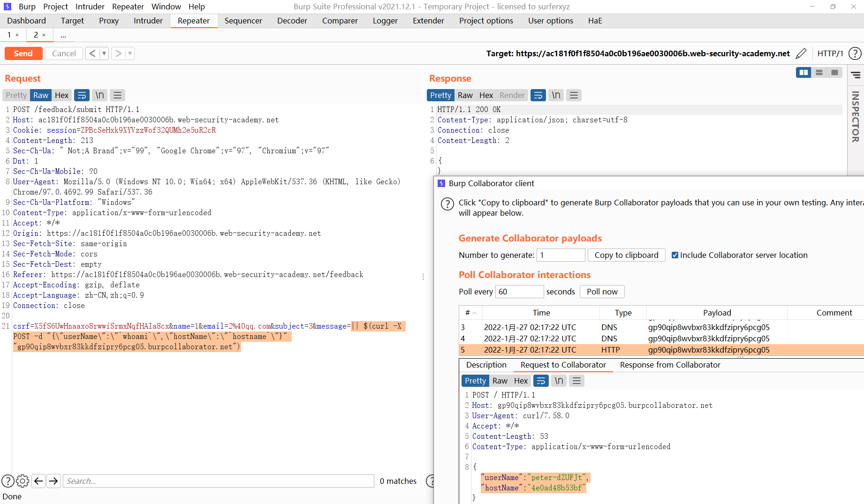This screenshot has height=504, width=864.
Task: Open the Description tab in Collaborator
Action: coord(486,365)
